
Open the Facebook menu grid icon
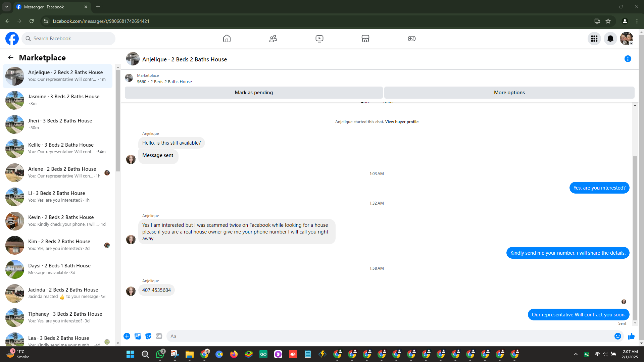click(x=594, y=39)
